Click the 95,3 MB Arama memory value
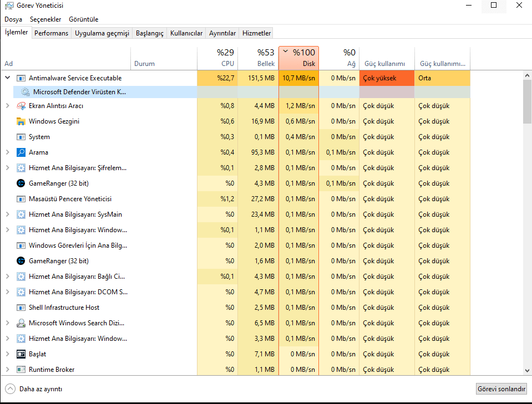 point(263,152)
